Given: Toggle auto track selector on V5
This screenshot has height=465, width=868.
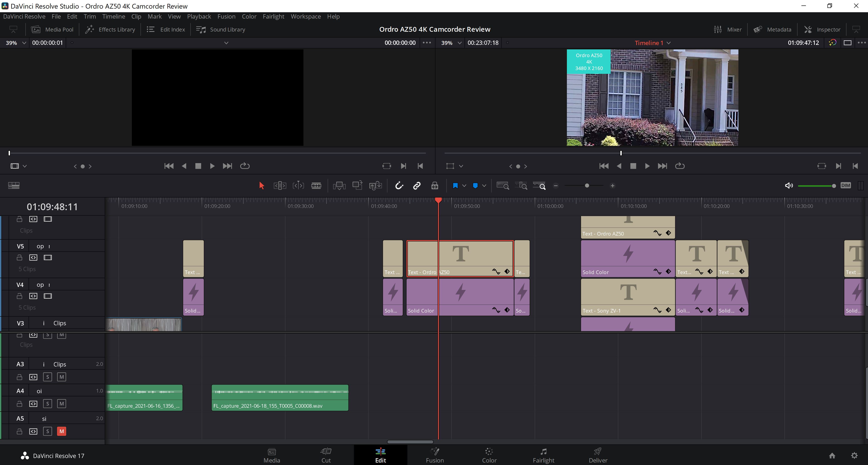Looking at the screenshot, I should 33,258.
